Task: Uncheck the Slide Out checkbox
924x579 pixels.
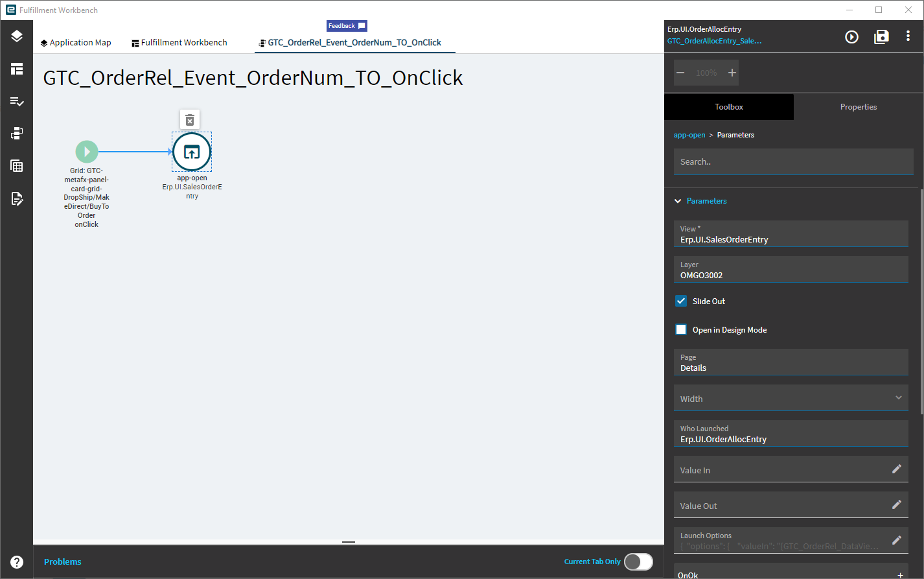Action: [681, 301]
